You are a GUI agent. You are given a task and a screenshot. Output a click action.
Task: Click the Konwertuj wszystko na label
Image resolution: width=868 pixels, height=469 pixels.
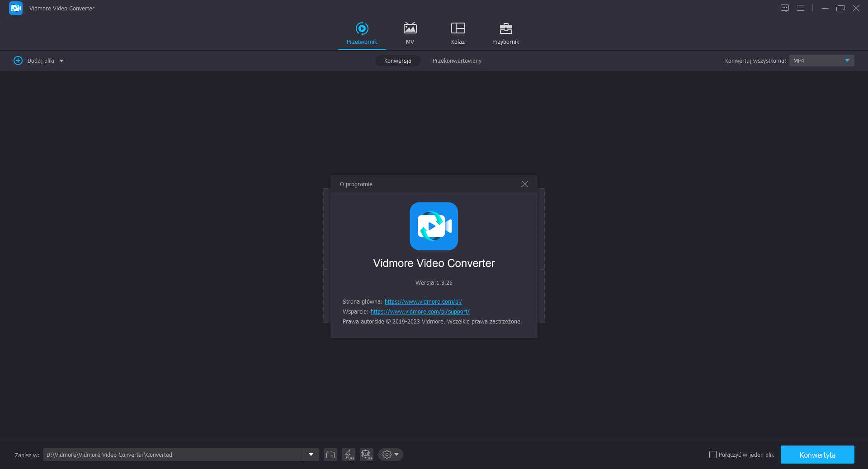[x=755, y=61]
